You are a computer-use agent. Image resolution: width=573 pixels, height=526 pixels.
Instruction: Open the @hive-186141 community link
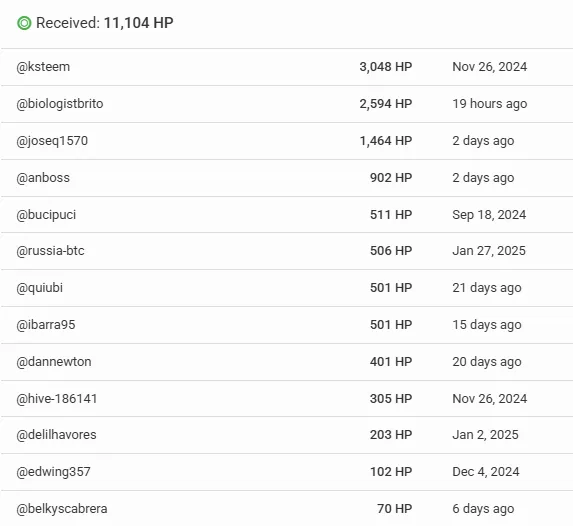(x=57, y=398)
